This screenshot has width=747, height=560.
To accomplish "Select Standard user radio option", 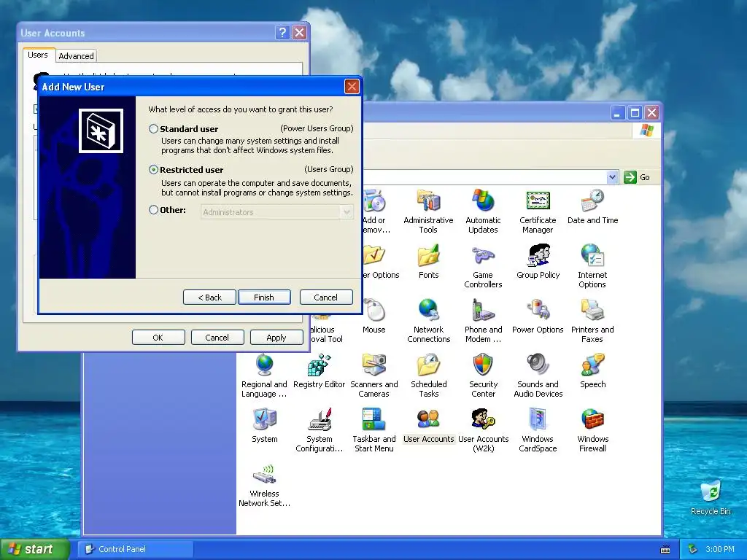I will [153, 128].
